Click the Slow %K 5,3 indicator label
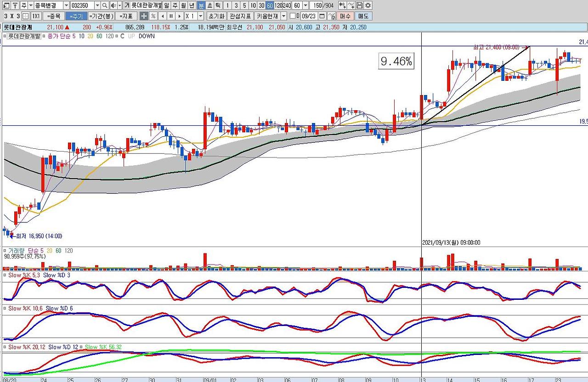The width and height of the screenshot is (588, 382). [23, 275]
